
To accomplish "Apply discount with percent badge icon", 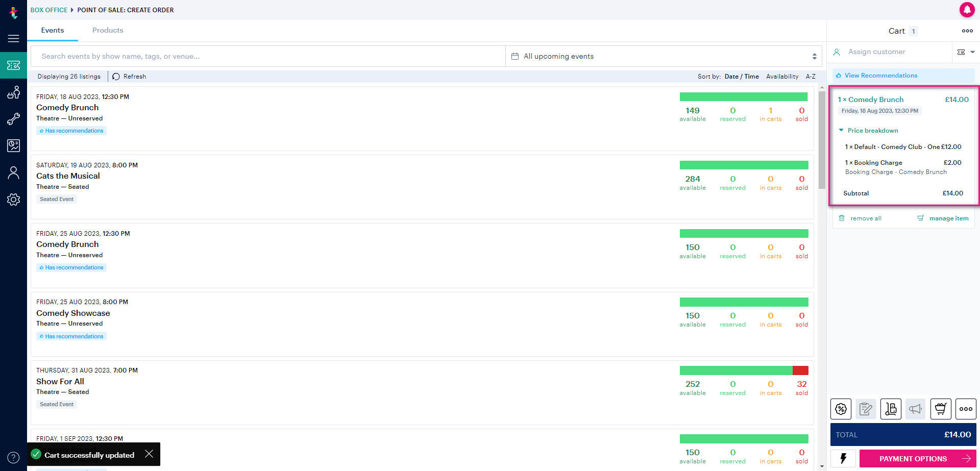I will (x=841, y=409).
